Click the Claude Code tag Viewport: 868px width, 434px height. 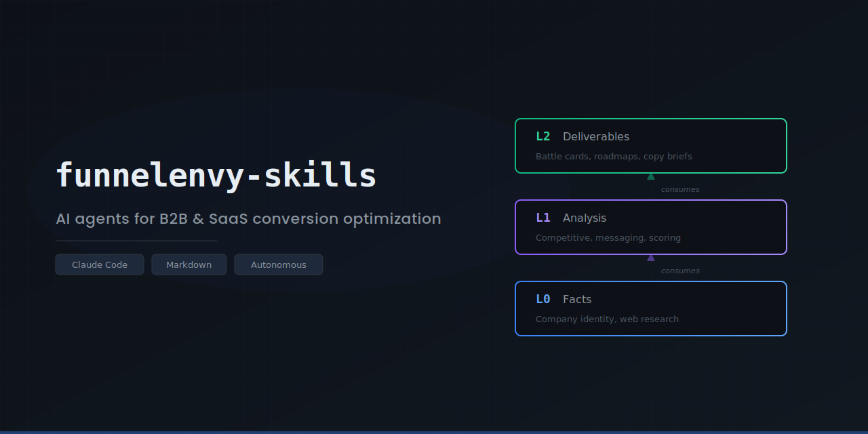100,264
